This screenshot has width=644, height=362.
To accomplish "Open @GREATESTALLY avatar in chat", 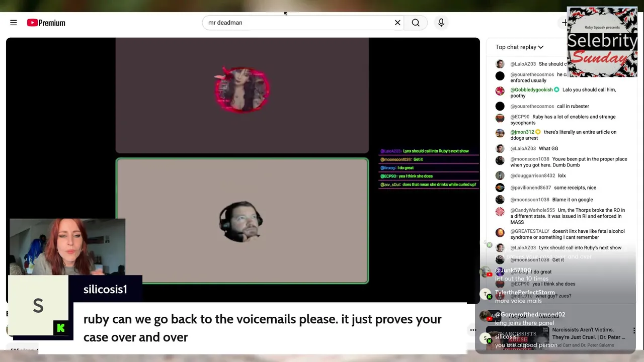I will [500, 233].
